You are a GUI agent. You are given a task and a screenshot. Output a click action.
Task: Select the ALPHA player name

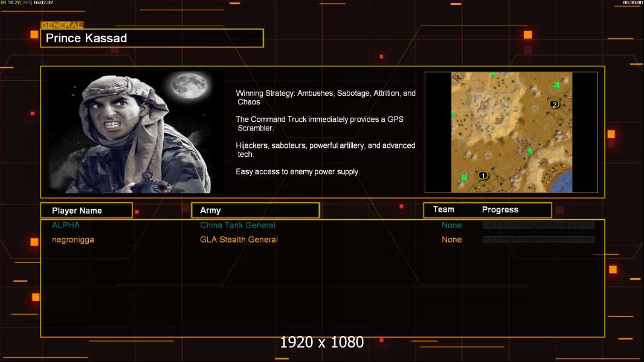(66, 225)
